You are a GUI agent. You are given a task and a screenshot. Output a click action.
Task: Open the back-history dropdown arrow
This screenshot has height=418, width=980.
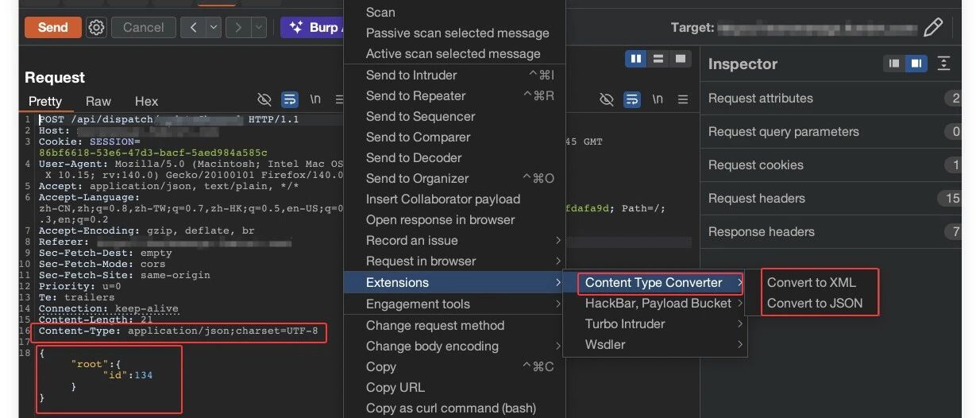pos(214,27)
